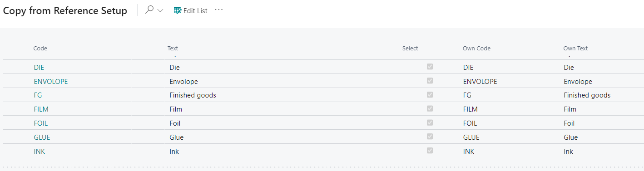Open the FG code link
The height and width of the screenshot is (171, 644).
click(38, 95)
